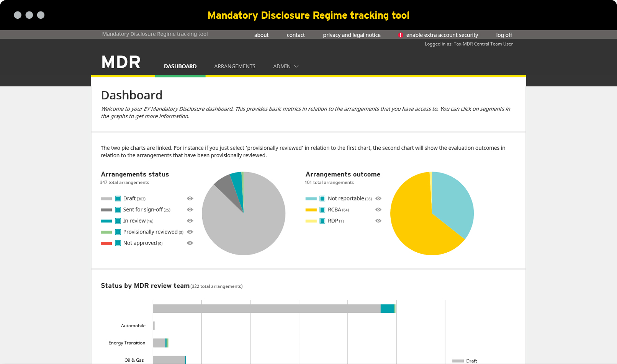Uncheck the Sent for sign-off checkbox

coord(118,209)
